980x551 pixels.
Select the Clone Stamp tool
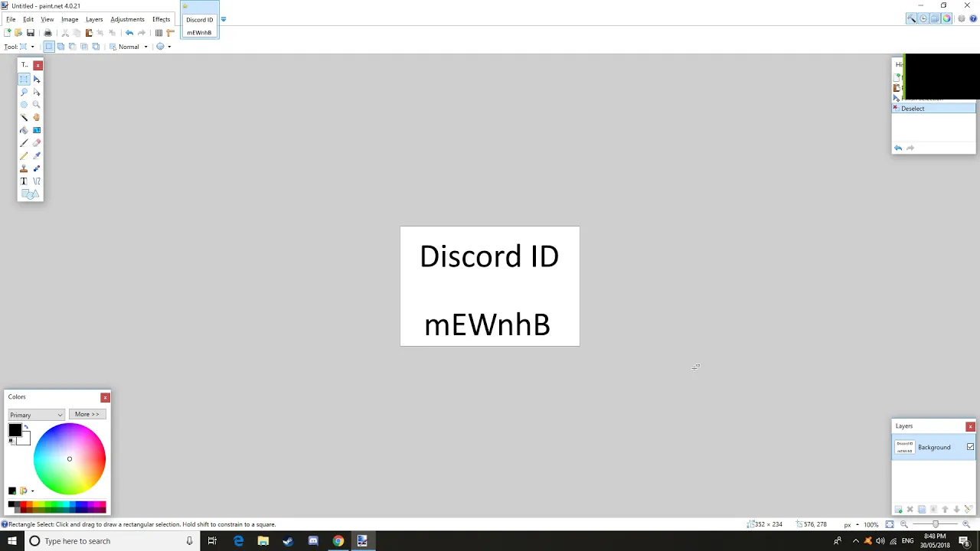24,168
